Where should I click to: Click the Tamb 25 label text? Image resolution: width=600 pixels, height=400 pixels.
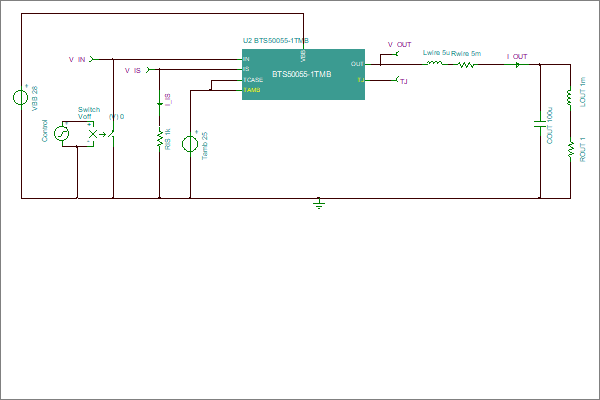point(205,146)
